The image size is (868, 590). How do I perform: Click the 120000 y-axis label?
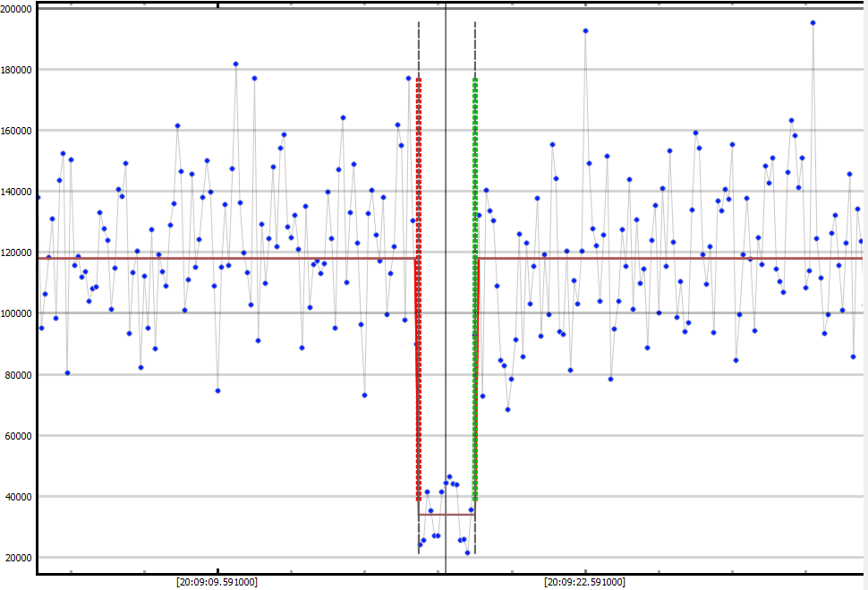pos(17,252)
